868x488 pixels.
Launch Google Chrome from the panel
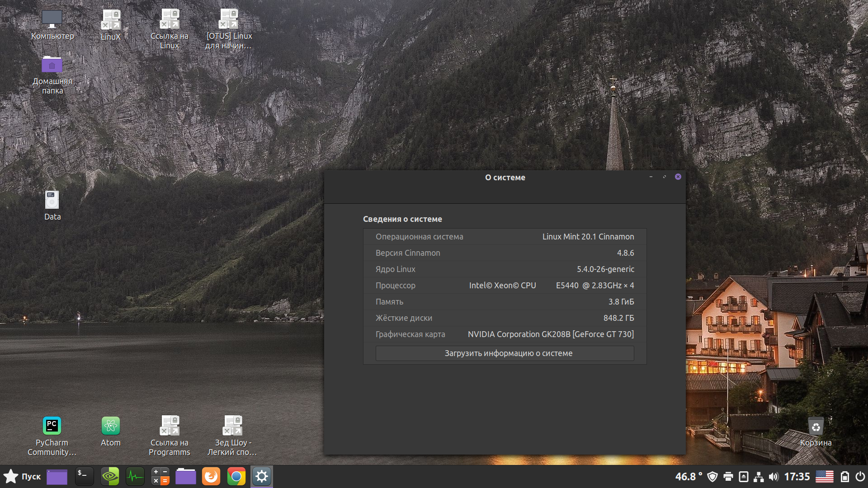[236, 476]
